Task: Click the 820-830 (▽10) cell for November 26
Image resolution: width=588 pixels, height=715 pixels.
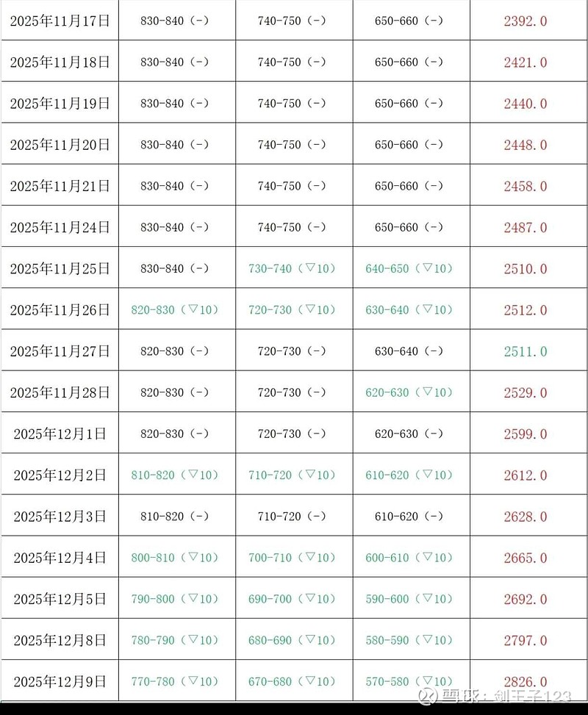Action: [x=175, y=310]
